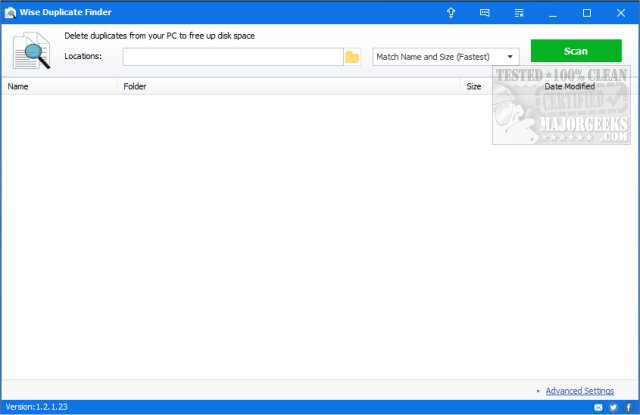
Task: Click the upgrade arrow icon in title bar
Action: coord(451,13)
